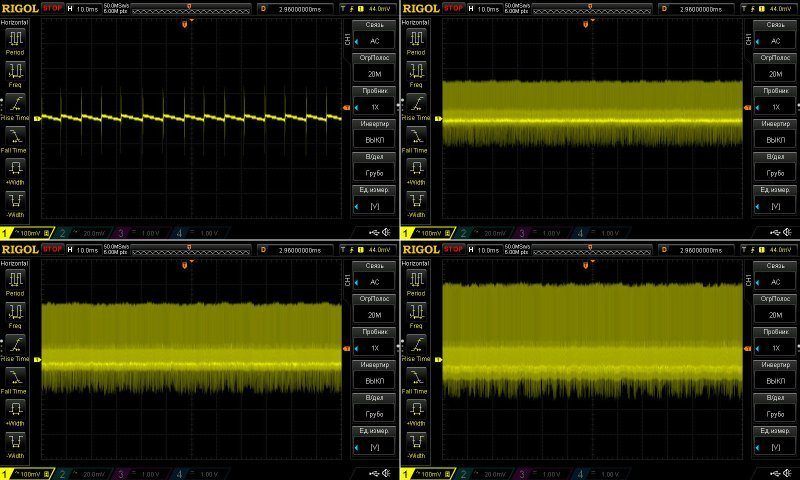Select Period measurement icon in top-left scope
The height and width of the screenshot is (480, 800).
point(14,38)
